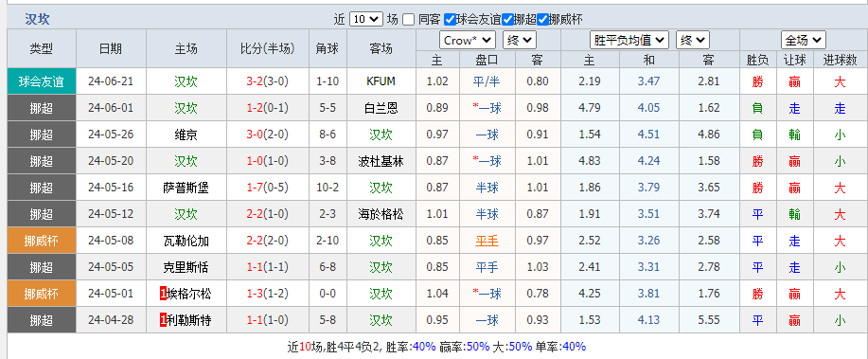Open the KFUM team link
868x359 pixels.
coord(381,81)
